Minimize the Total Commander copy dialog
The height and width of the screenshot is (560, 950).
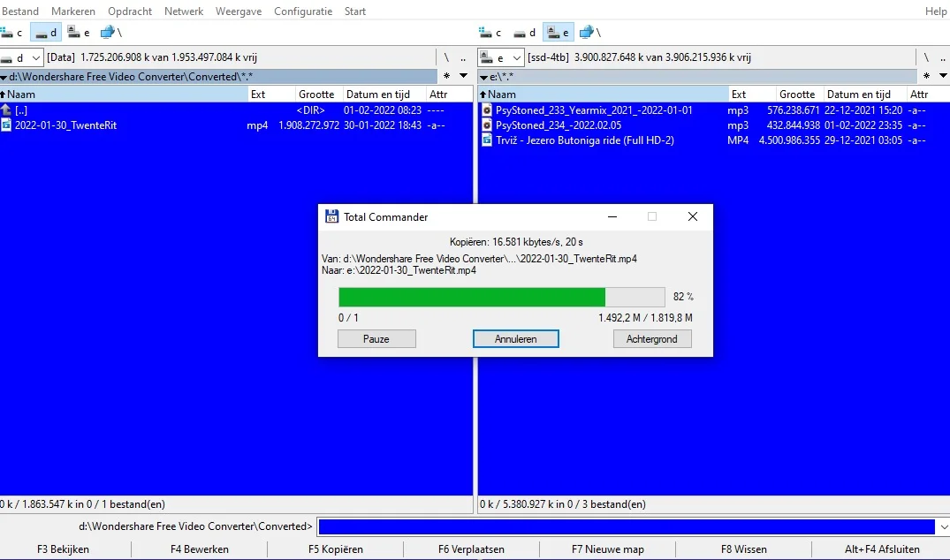coord(612,216)
